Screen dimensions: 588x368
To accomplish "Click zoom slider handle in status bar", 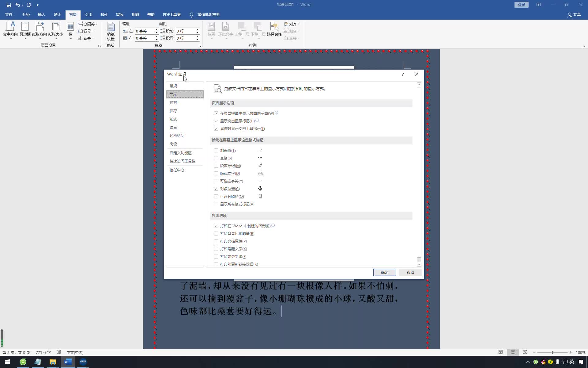I will click(552, 352).
